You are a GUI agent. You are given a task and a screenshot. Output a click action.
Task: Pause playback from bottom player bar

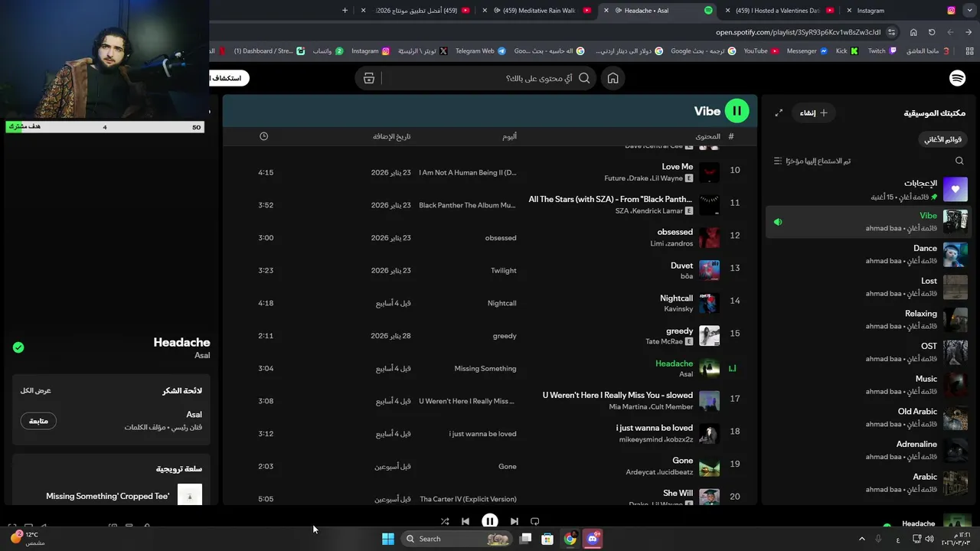pos(490,521)
